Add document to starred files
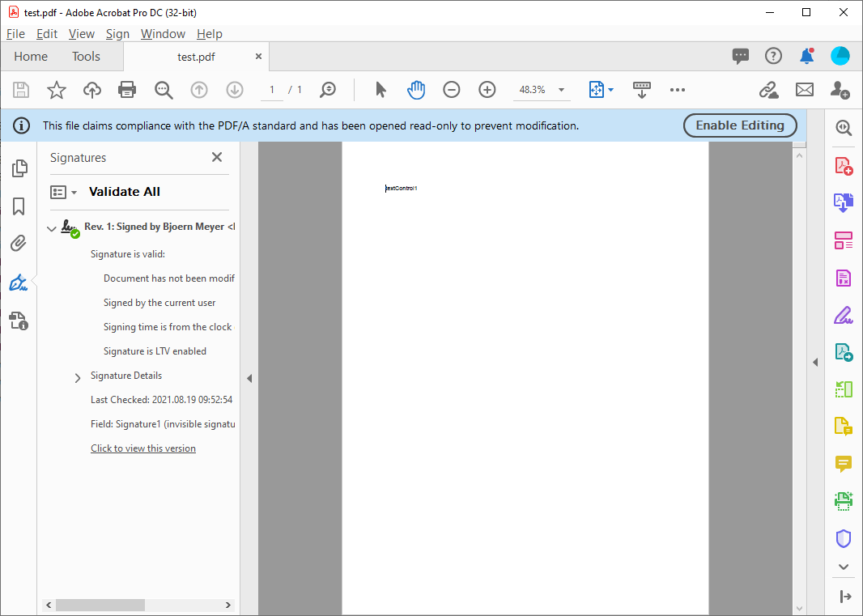The height and width of the screenshot is (616, 863). point(56,90)
